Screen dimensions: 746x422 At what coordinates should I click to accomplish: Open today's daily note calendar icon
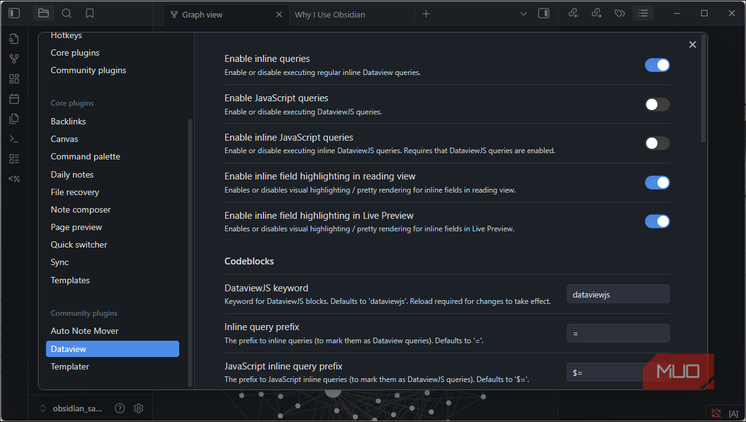pyautogui.click(x=14, y=98)
